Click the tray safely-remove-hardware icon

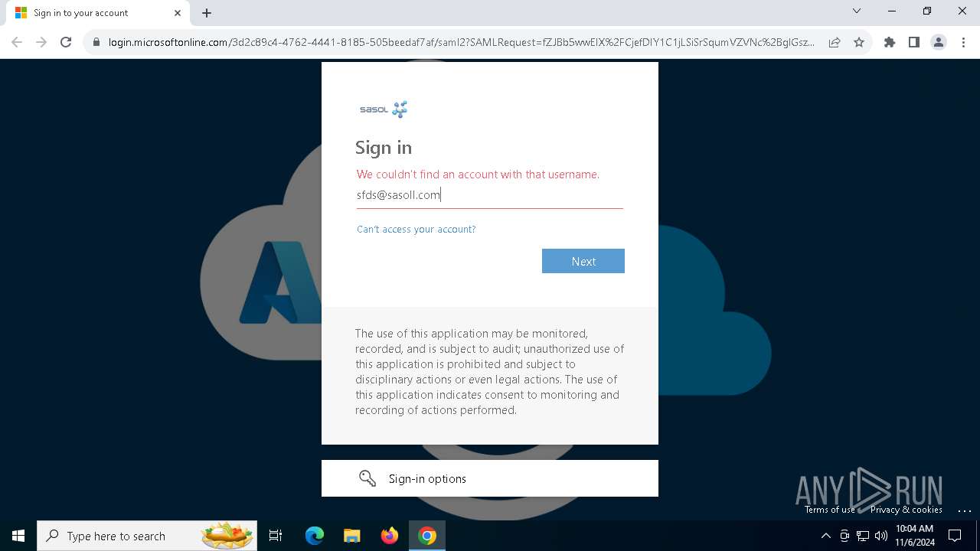844,536
